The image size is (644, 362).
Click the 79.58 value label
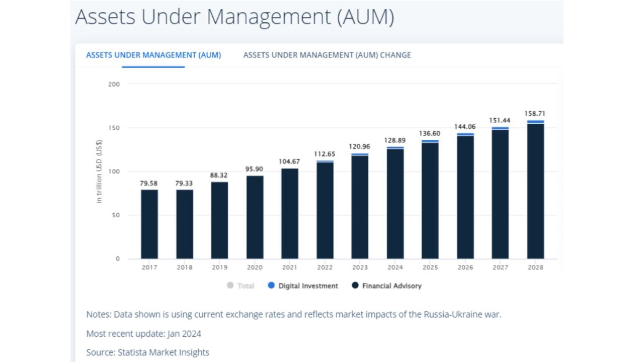click(x=149, y=184)
